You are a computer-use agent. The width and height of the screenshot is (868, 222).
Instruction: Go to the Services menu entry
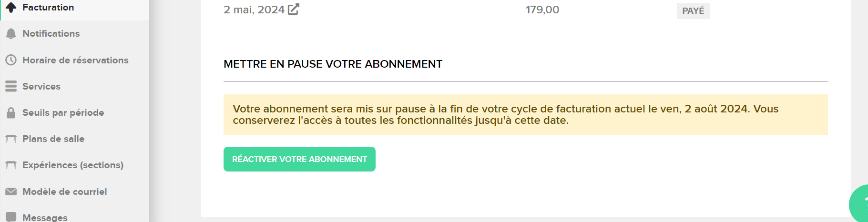[41, 86]
